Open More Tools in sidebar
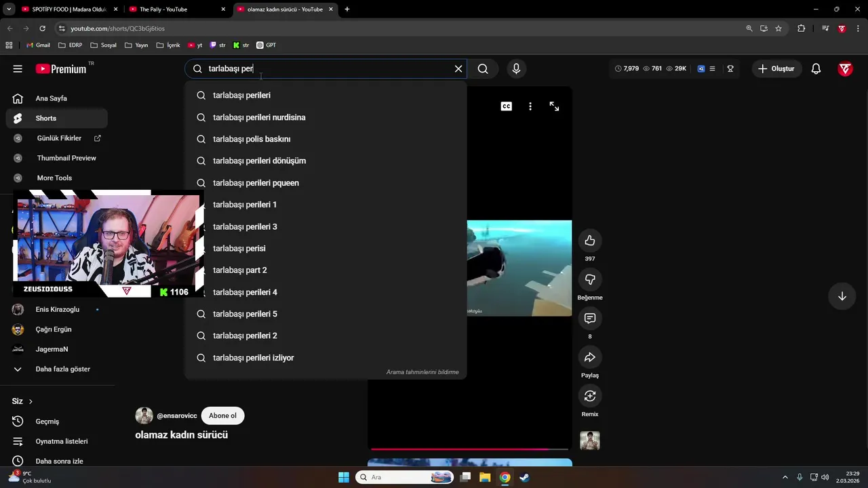868x488 pixels. (57, 178)
